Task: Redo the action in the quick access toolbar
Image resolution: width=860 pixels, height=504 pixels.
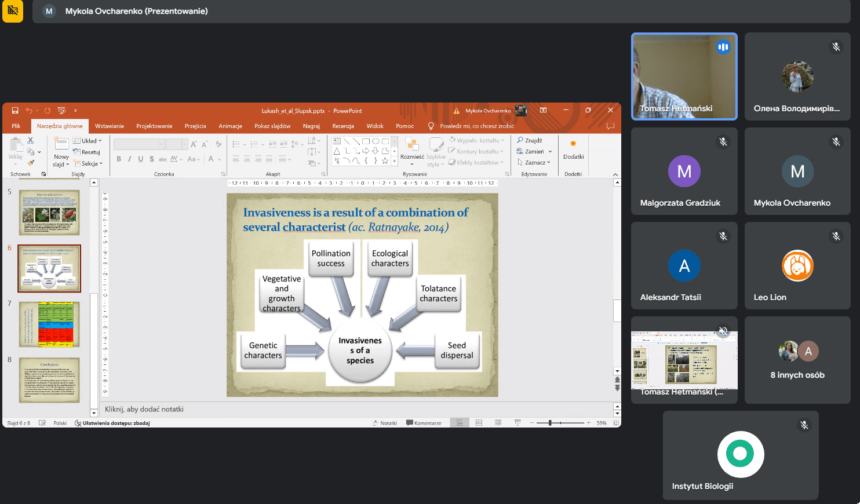Action: coord(48,111)
